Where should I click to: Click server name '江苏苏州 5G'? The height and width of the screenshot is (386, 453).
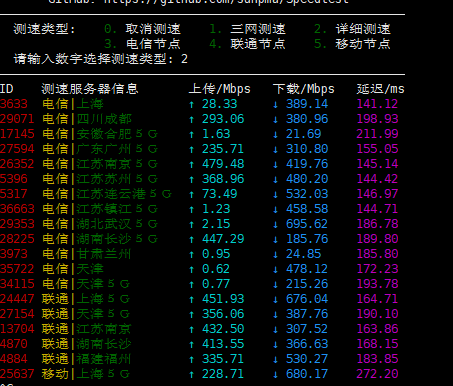(117, 179)
